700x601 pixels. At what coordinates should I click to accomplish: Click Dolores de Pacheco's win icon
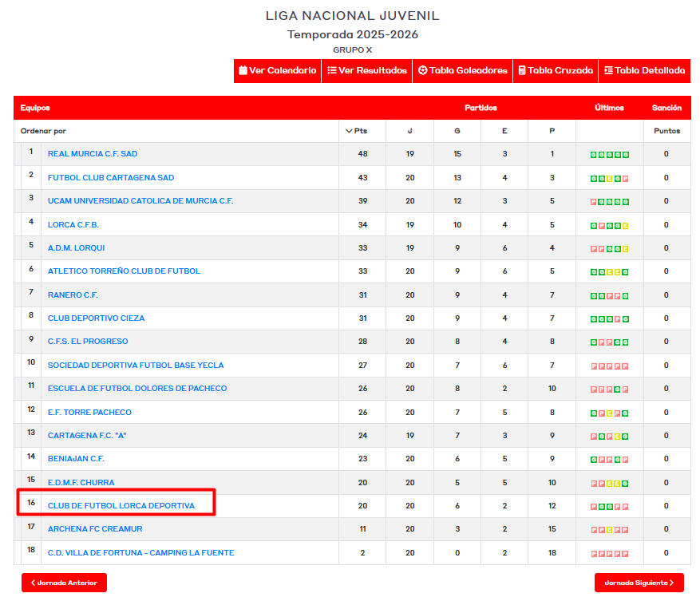[x=618, y=389]
